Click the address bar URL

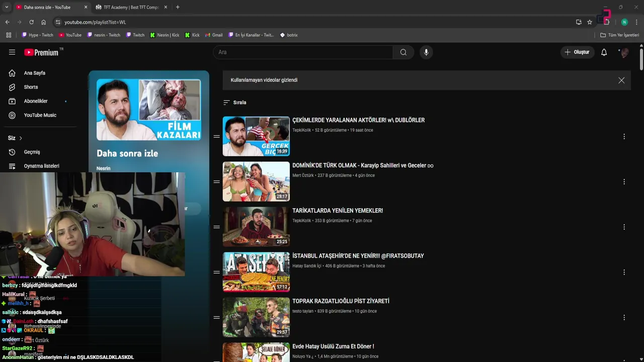pos(95,22)
